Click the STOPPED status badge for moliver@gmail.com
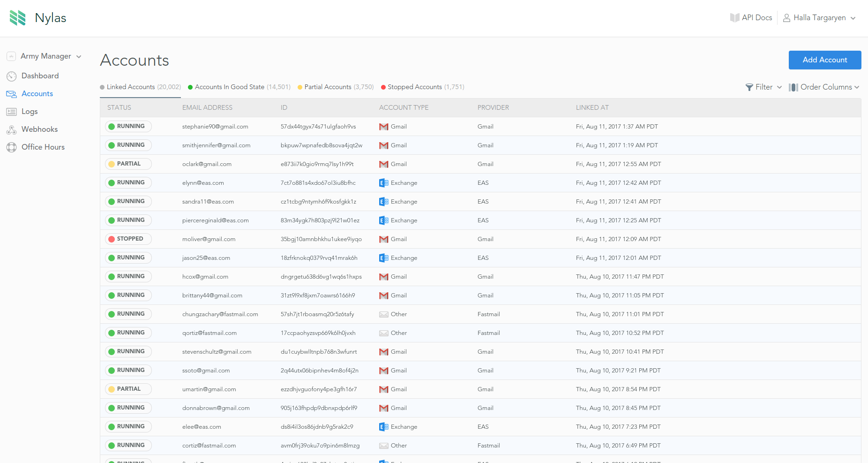 coord(128,239)
